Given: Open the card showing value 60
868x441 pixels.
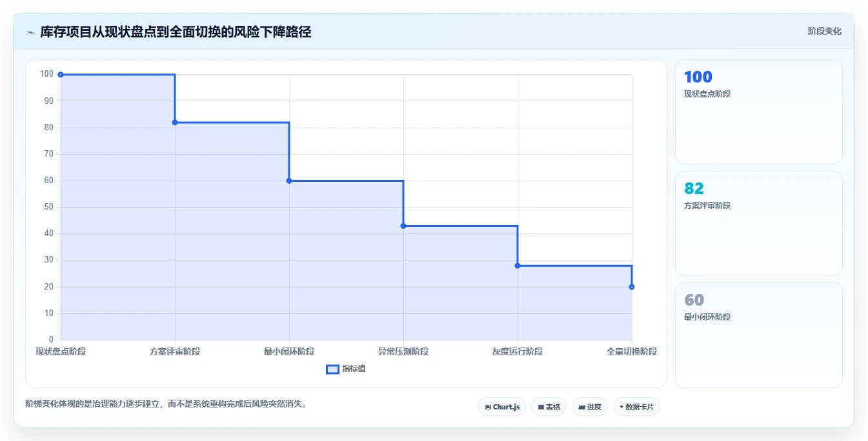Looking at the screenshot, I should point(759,335).
